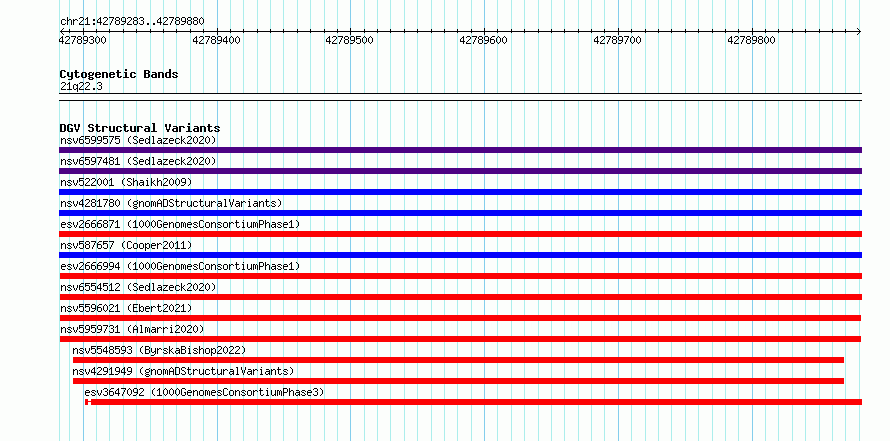Click the Cytogenetic Bands track title
The image size is (890, 441).
pos(119,74)
